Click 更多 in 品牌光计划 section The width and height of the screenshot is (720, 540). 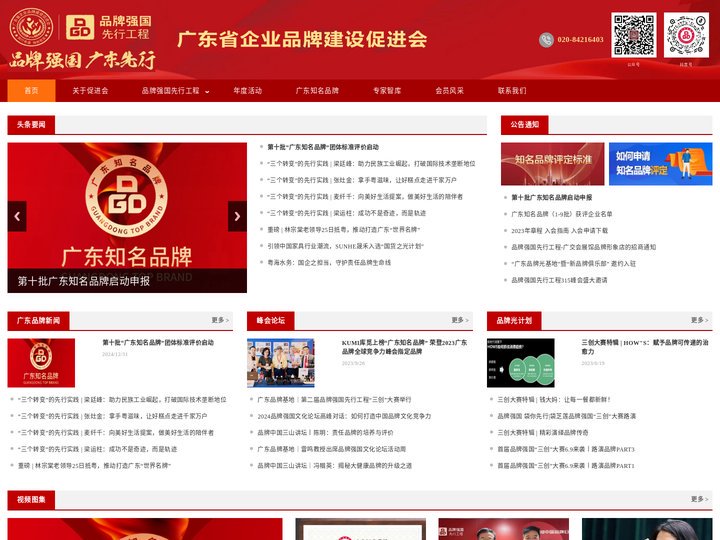700,320
